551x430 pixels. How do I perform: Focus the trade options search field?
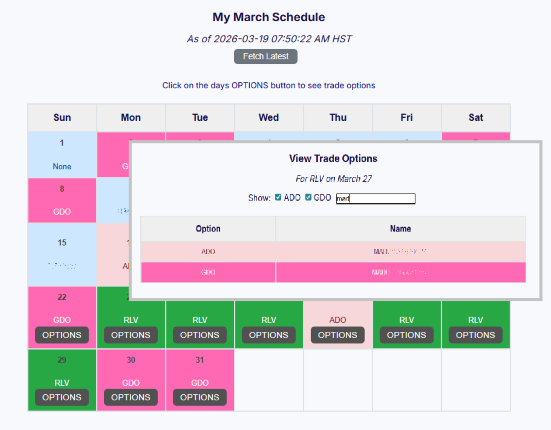pyautogui.click(x=376, y=198)
